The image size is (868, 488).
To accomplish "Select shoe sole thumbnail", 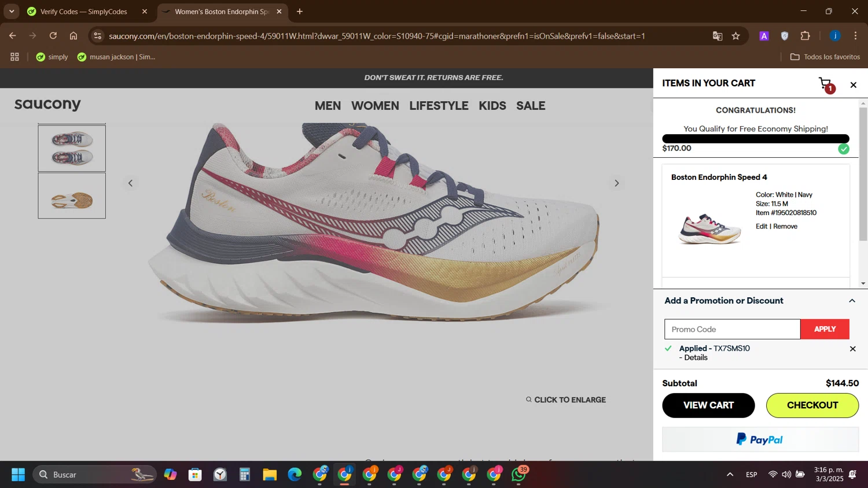I will tap(72, 195).
